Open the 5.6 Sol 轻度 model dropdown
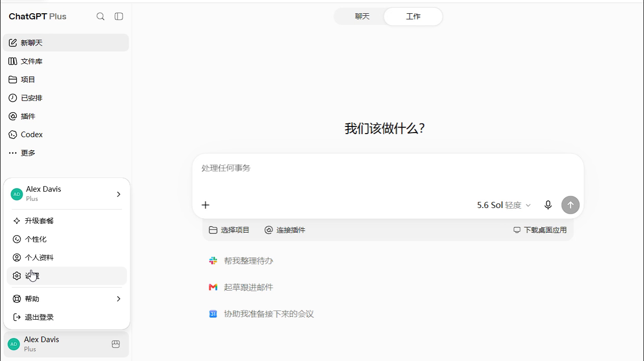Image resolution: width=644 pixels, height=361 pixels. pyautogui.click(x=504, y=205)
